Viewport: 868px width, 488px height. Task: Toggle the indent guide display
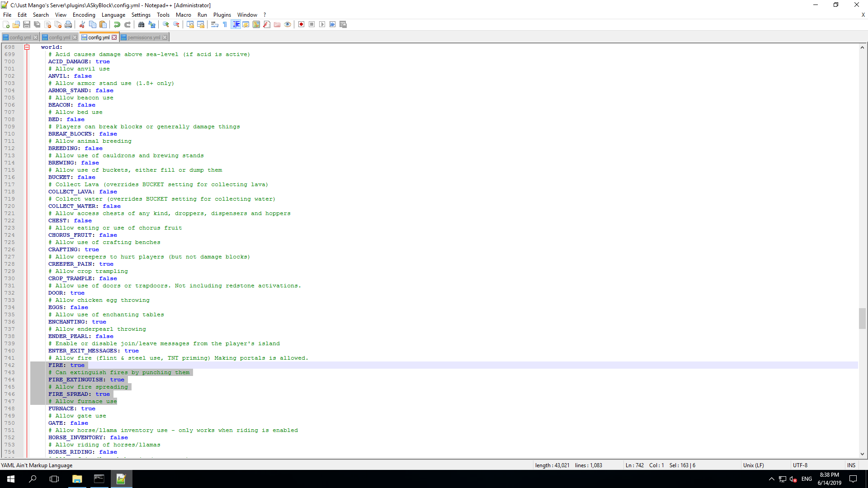(x=236, y=25)
